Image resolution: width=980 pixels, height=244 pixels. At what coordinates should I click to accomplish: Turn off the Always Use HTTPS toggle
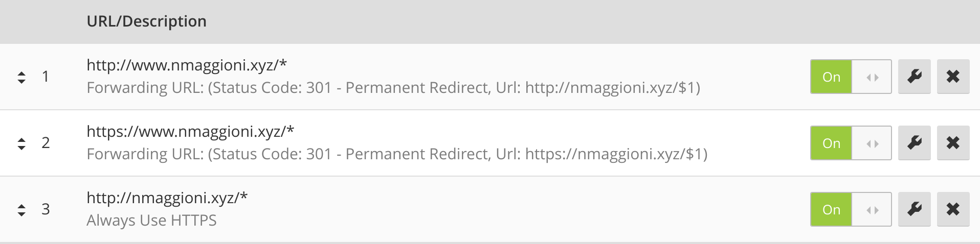coord(851,209)
